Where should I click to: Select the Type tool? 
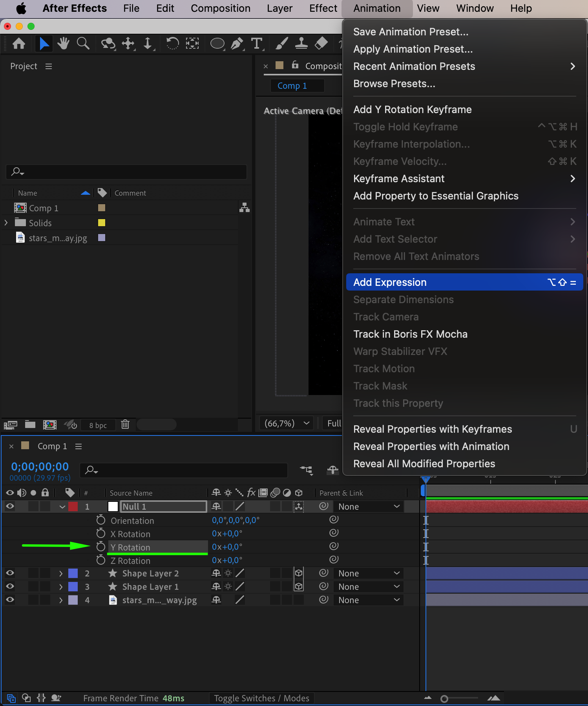(257, 43)
